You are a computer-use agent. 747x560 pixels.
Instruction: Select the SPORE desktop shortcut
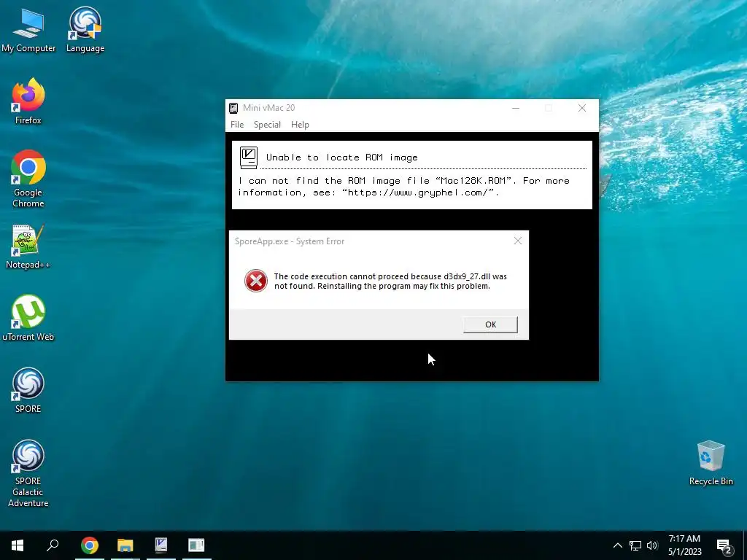[x=28, y=391]
